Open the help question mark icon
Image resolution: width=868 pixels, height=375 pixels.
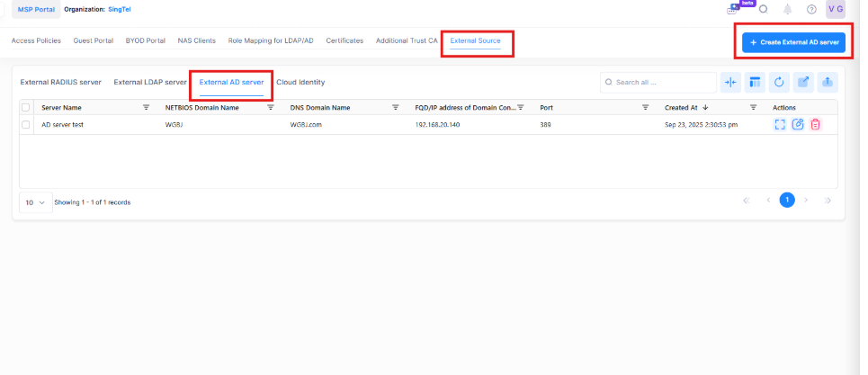[x=811, y=9]
